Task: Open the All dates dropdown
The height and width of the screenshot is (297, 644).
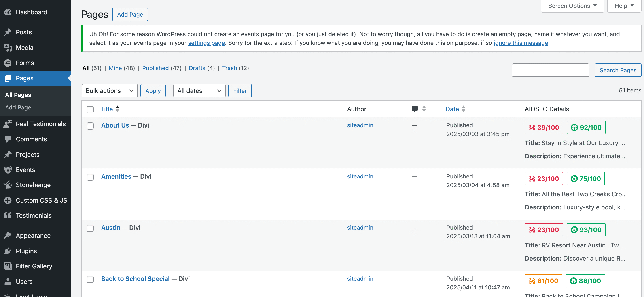Action: click(x=199, y=91)
